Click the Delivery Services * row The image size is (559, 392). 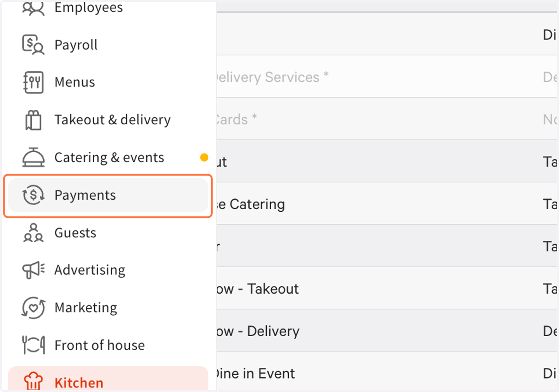tap(388, 77)
